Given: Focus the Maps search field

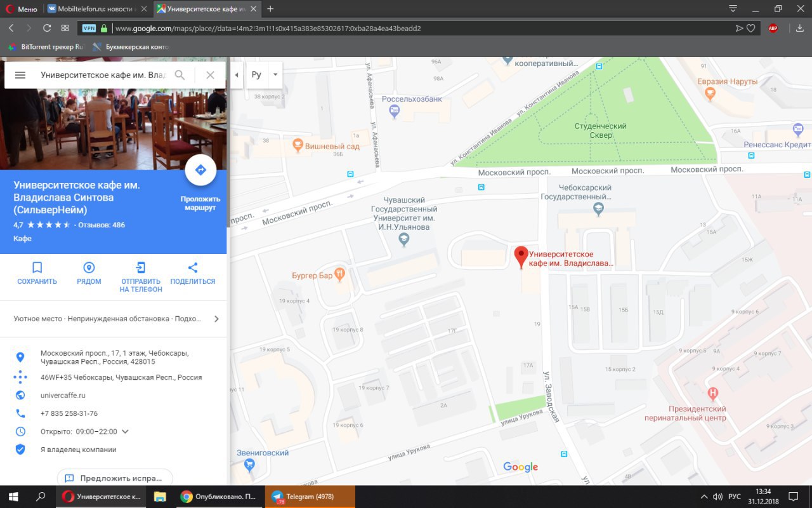Looking at the screenshot, I should 103,75.
